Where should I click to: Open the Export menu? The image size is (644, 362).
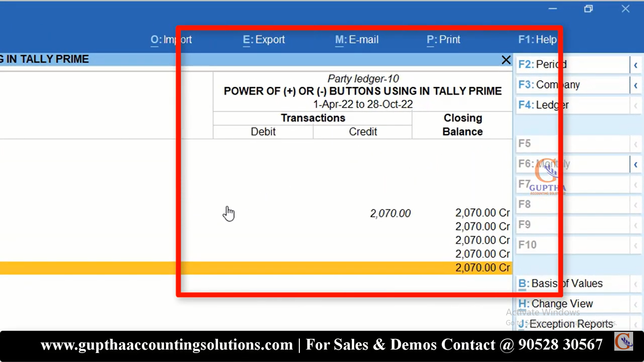coord(264,40)
